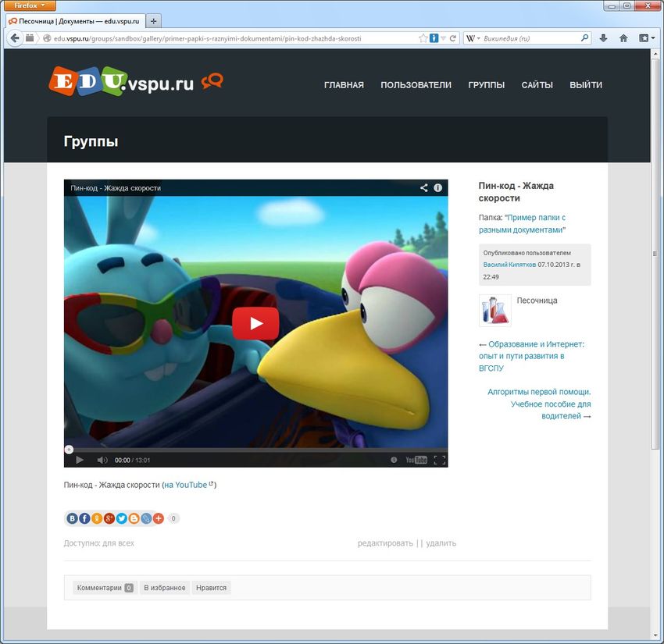Open the orange Firefox menu button

point(30,5)
